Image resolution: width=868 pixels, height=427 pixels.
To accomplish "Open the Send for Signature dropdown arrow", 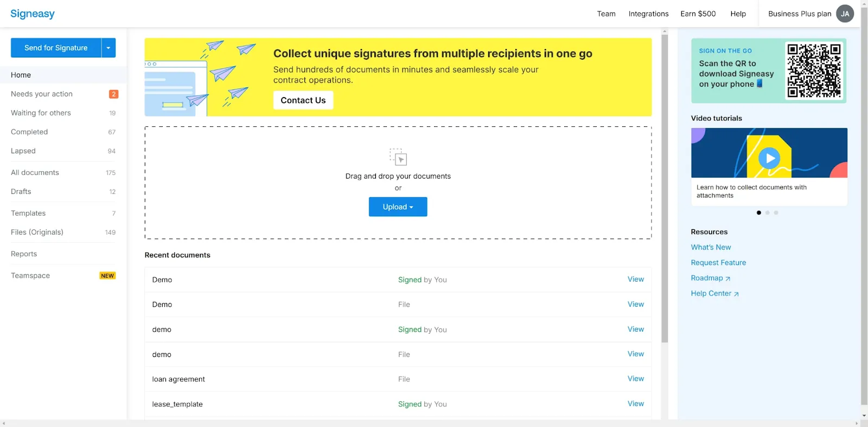I will [x=108, y=48].
